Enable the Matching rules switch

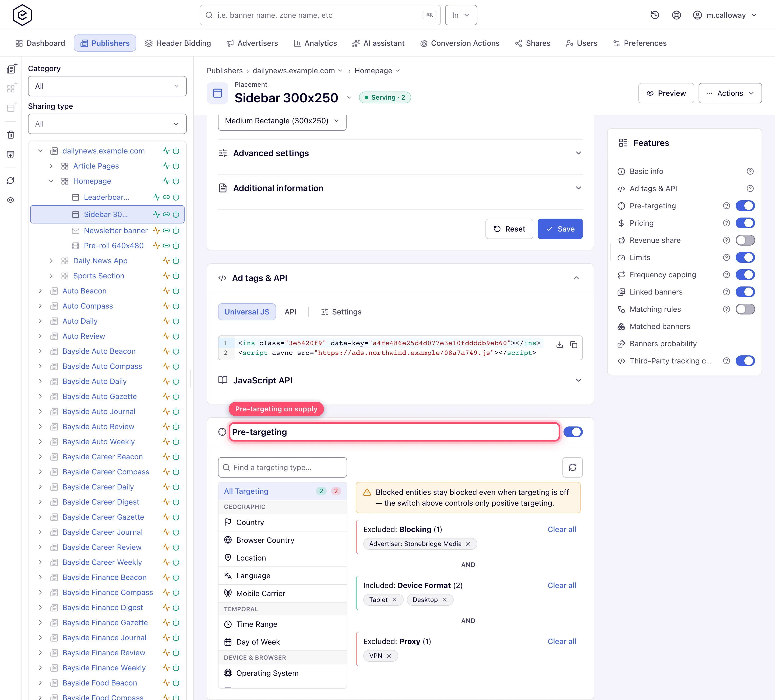point(745,309)
